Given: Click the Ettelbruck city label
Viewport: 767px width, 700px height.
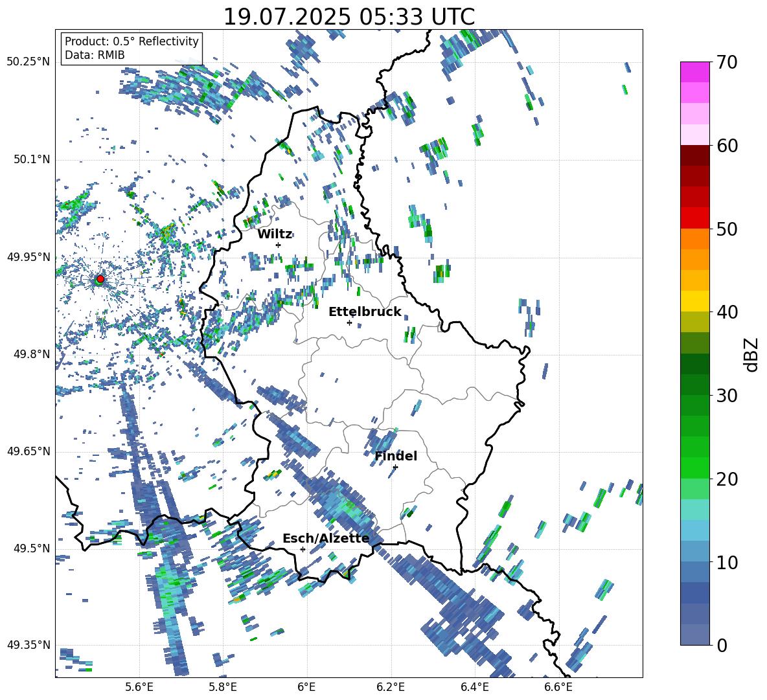Looking at the screenshot, I should [x=365, y=312].
